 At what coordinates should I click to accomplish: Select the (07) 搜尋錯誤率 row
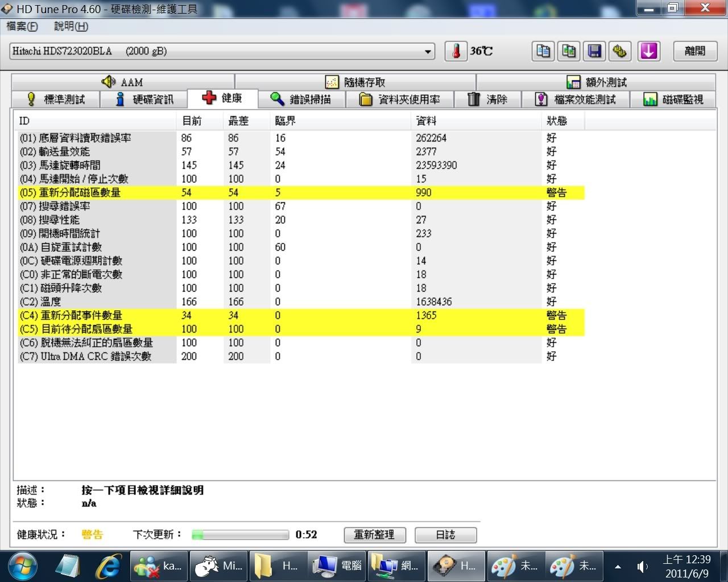(x=300, y=206)
